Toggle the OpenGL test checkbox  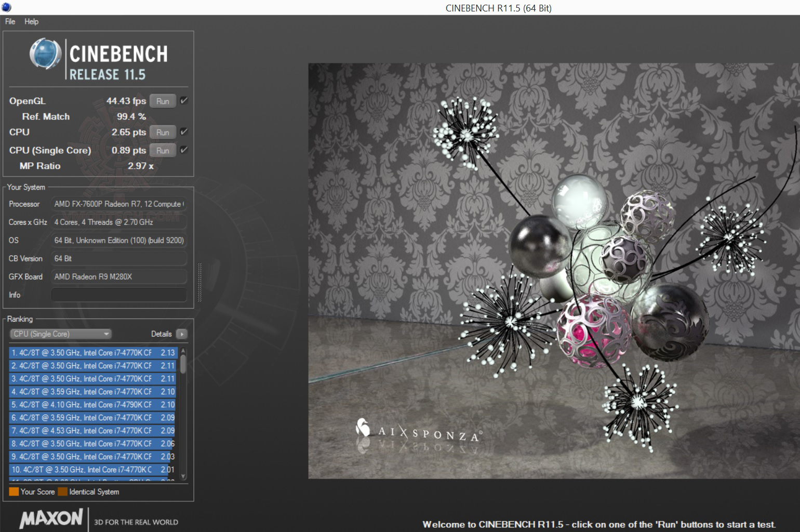(x=184, y=101)
